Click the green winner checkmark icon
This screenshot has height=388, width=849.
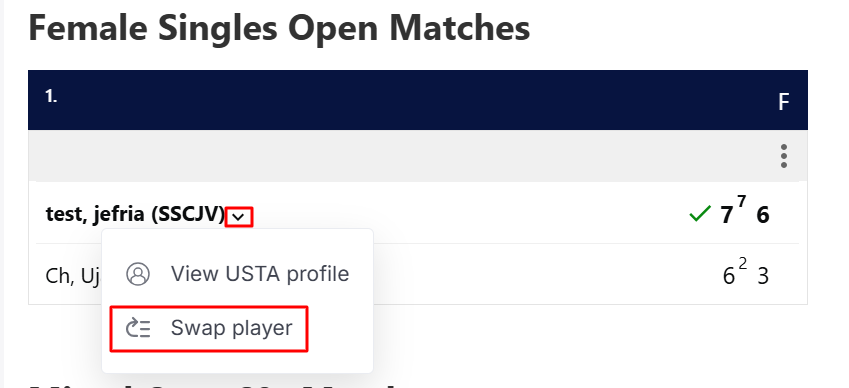(x=700, y=214)
